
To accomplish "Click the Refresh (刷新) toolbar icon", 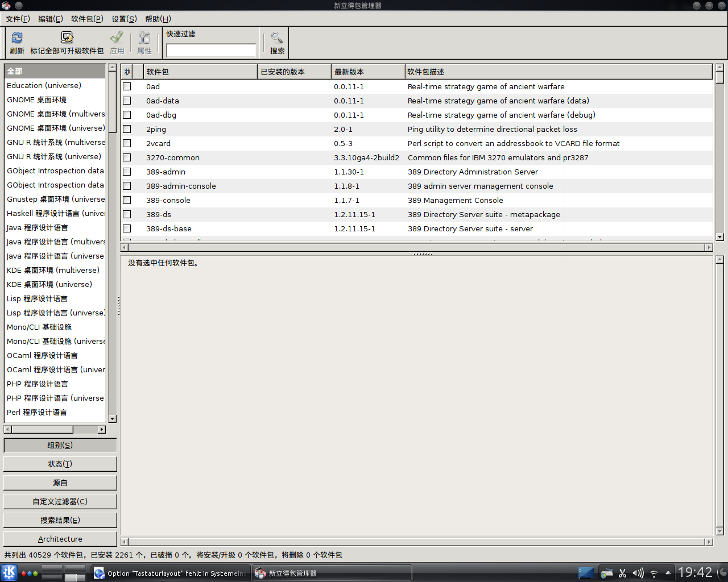I will coord(17,38).
